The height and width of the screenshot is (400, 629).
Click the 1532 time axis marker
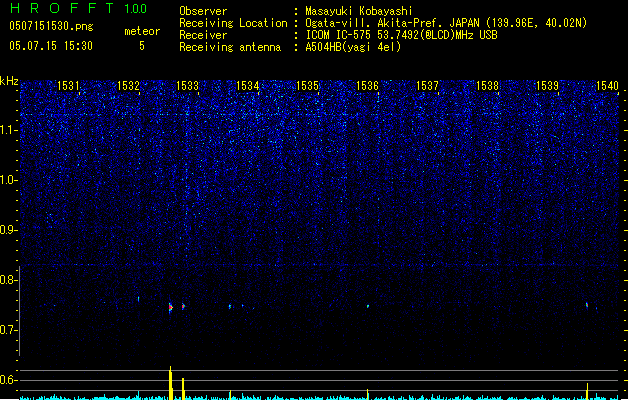[128, 86]
